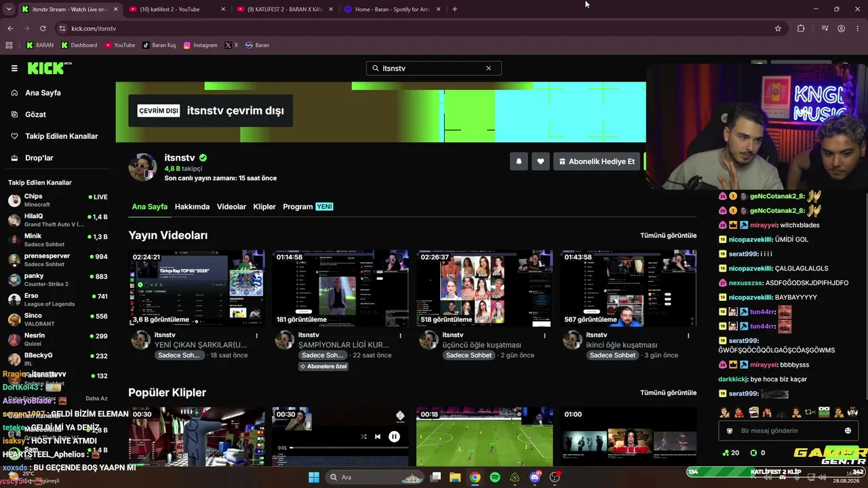This screenshot has height=488, width=868.
Task: Clear the itsnstv search with the X
Action: click(488, 68)
